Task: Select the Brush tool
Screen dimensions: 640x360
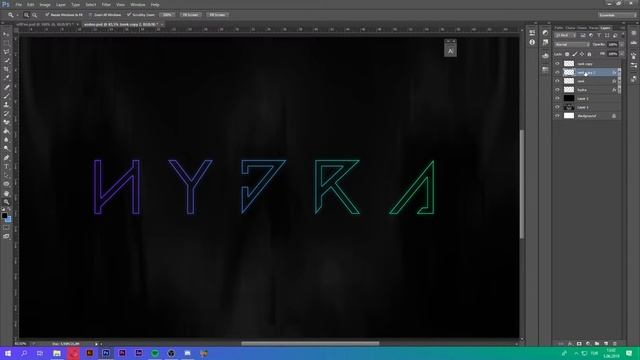Action: 6,96
